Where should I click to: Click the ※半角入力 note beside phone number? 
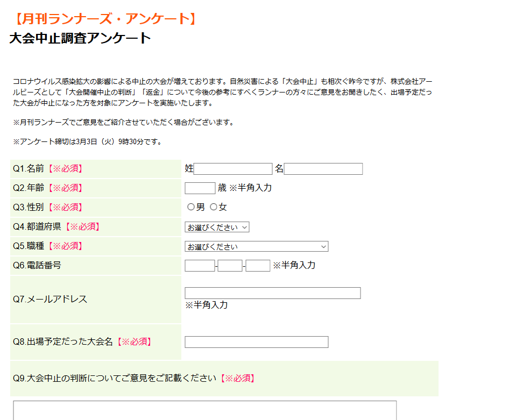[x=294, y=265]
